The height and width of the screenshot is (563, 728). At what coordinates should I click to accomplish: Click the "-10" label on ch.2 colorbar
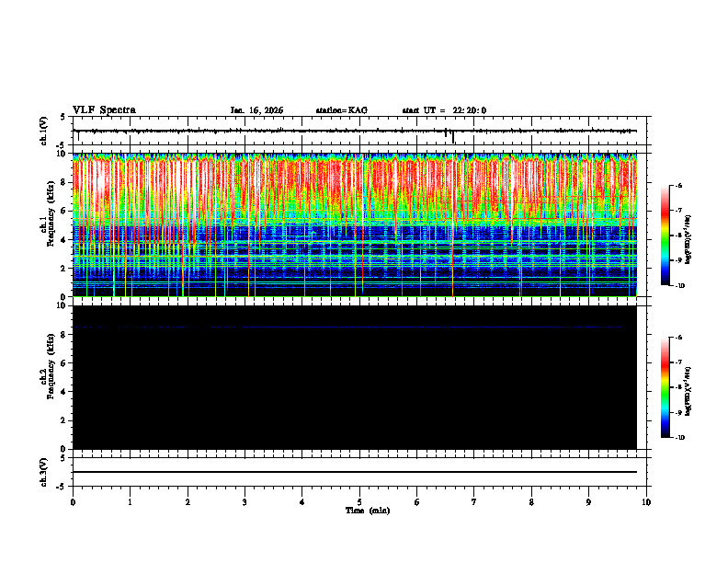click(679, 437)
